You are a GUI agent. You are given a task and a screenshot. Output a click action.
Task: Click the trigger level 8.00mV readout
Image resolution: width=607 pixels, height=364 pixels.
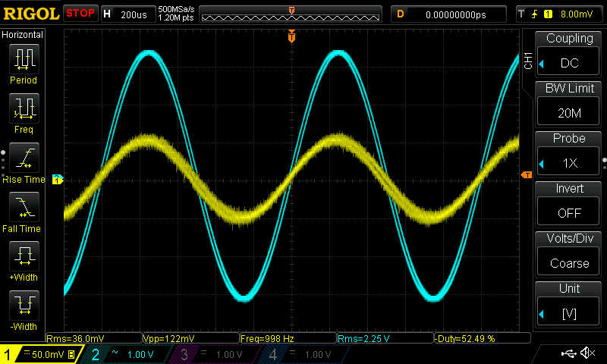(x=577, y=14)
